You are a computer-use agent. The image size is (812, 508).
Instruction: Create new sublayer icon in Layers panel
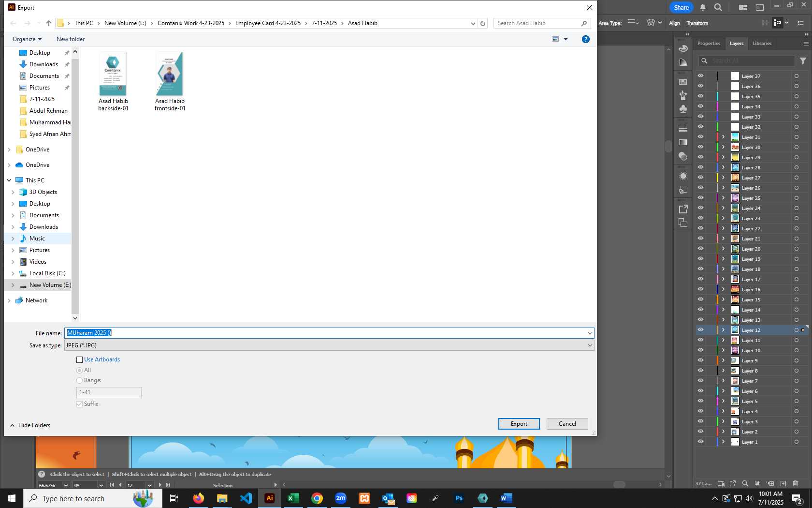point(770,483)
